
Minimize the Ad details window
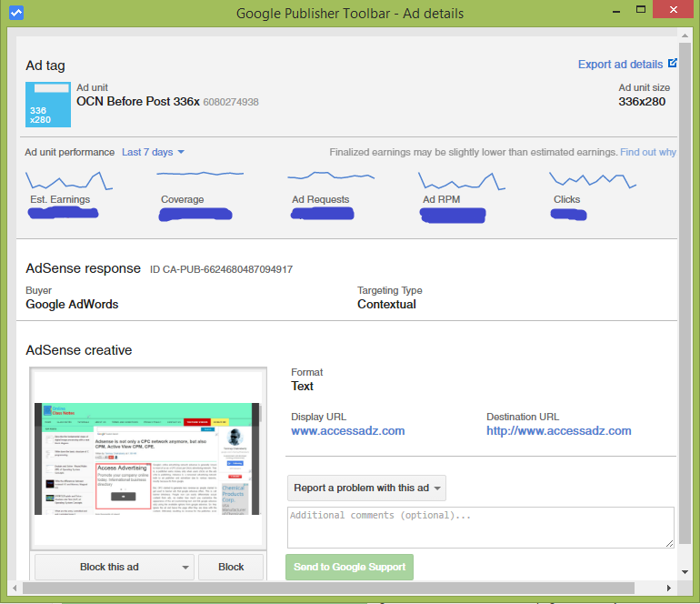616,10
